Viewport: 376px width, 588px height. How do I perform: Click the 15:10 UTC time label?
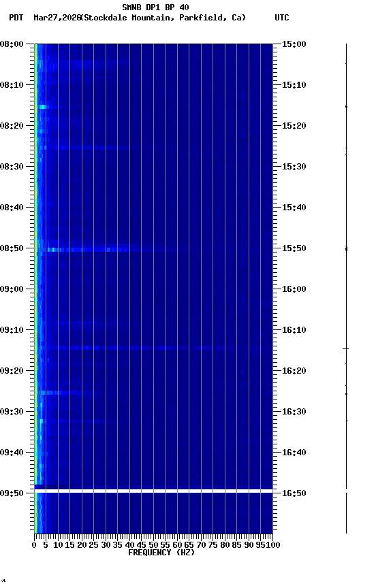point(294,85)
